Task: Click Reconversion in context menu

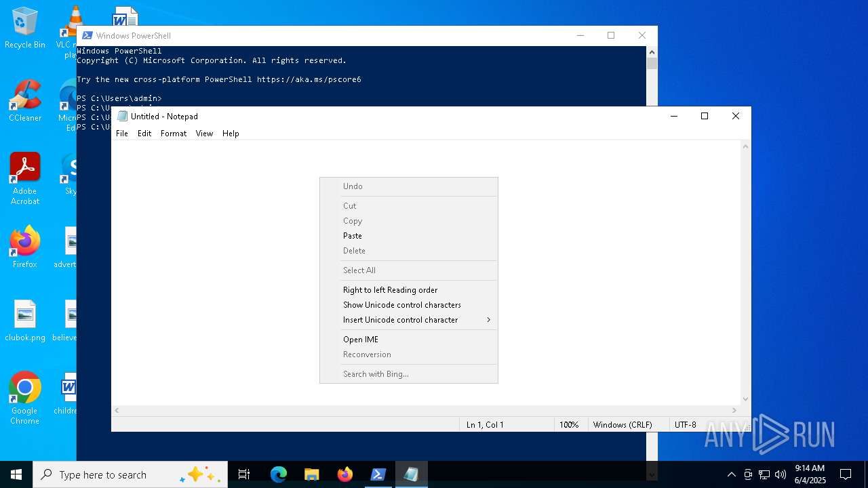Action: click(x=409, y=354)
